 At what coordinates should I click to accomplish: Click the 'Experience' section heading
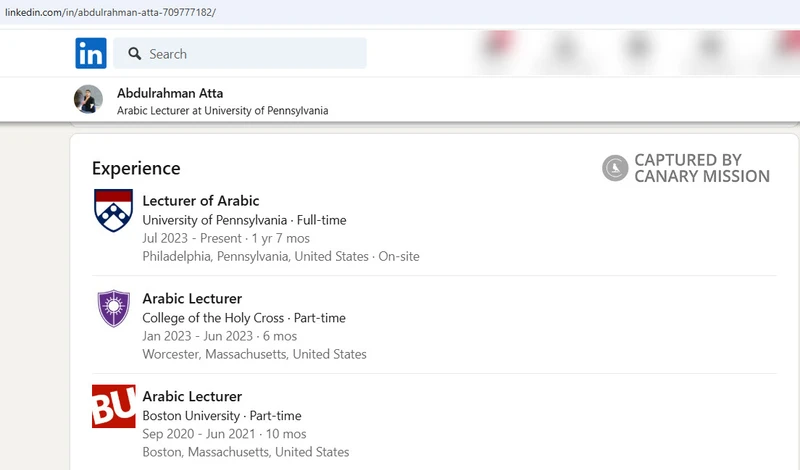[x=136, y=168]
